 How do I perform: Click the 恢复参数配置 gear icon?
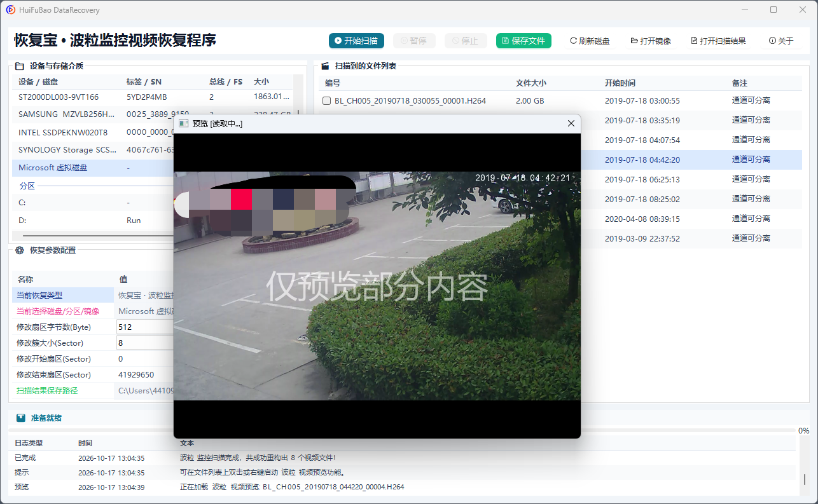pos(20,250)
